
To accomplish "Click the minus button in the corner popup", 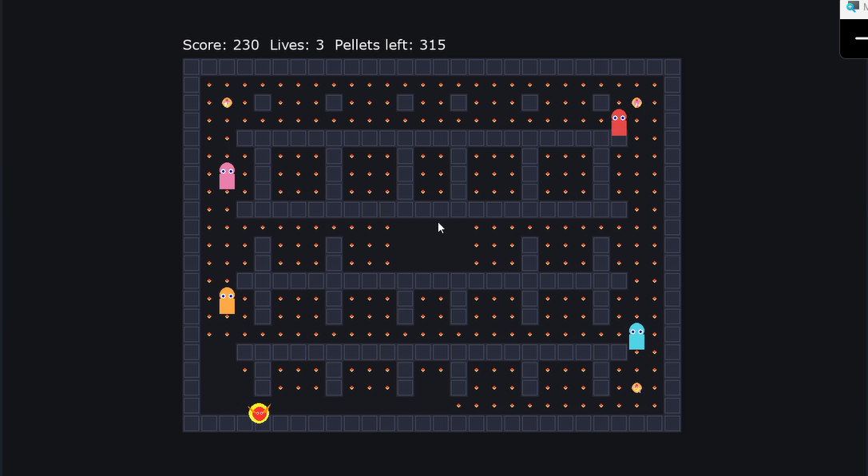I will [x=861, y=38].
